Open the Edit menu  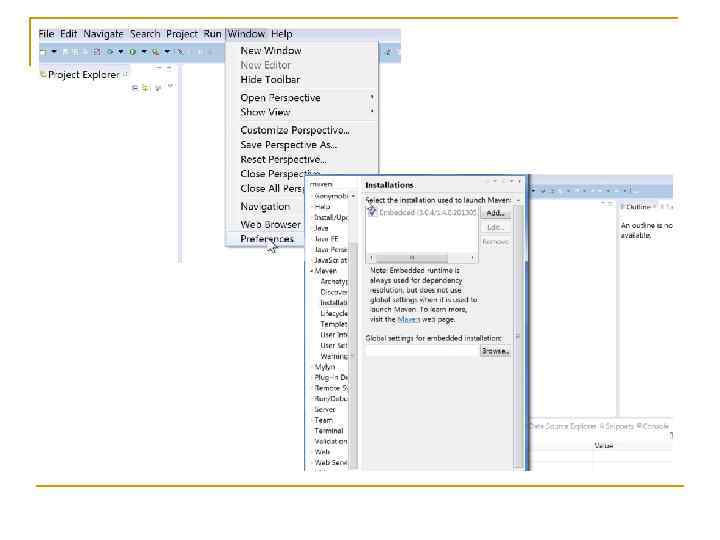[x=69, y=34]
